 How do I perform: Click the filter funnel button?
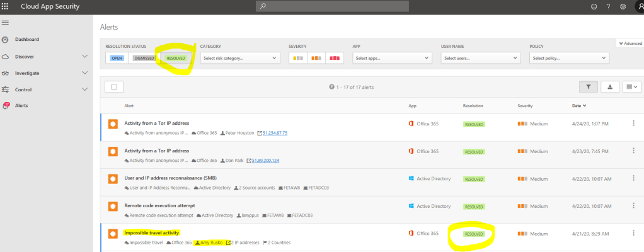click(587, 87)
